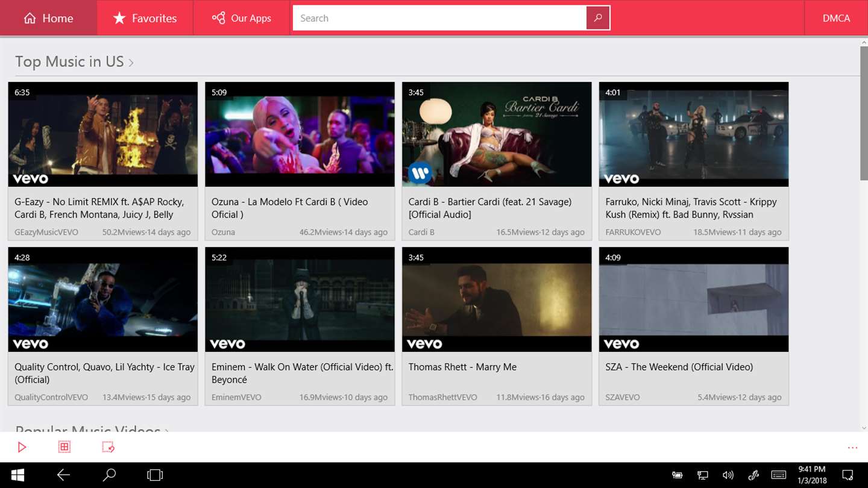868x488 pixels.
Task: Click '46.2Mviews·14 days ago' text
Action: pyautogui.click(x=344, y=232)
